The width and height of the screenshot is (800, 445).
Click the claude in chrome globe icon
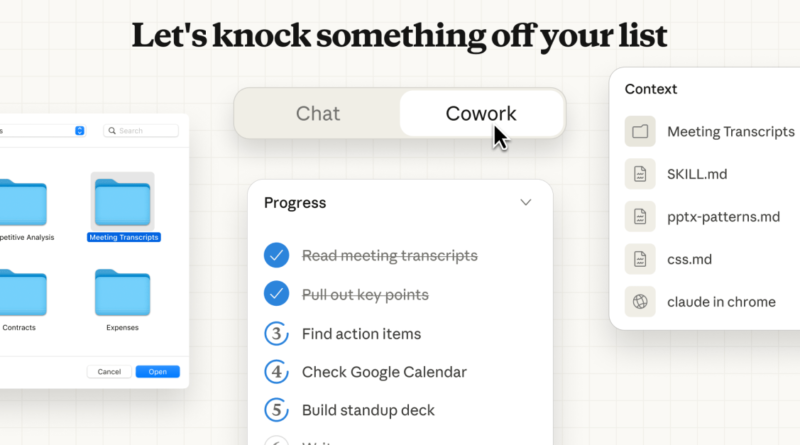pyautogui.click(x=640, y=302)
